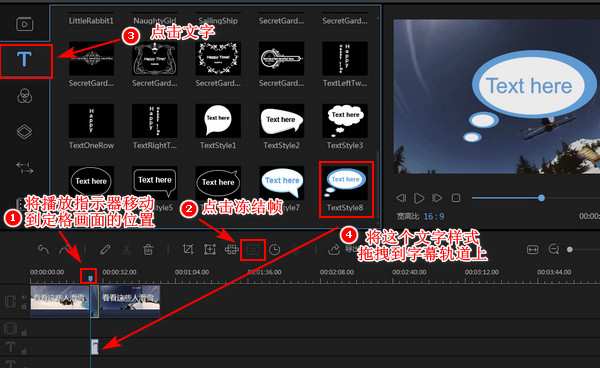Click the preview progress slider handle

[x=541, y=198]
